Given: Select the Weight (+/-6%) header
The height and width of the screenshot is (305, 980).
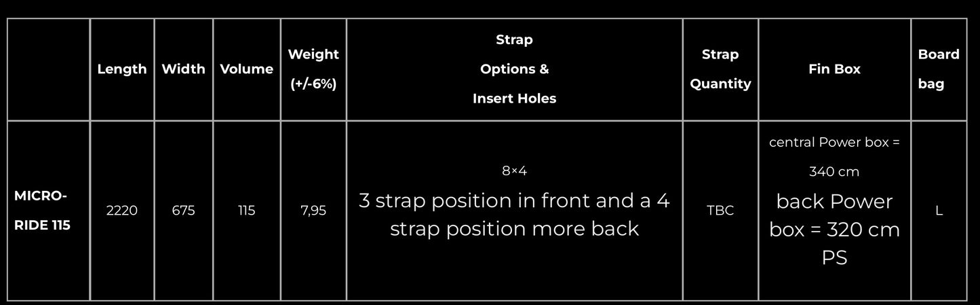Looking at the screenshot, I should tap(313, 69).
